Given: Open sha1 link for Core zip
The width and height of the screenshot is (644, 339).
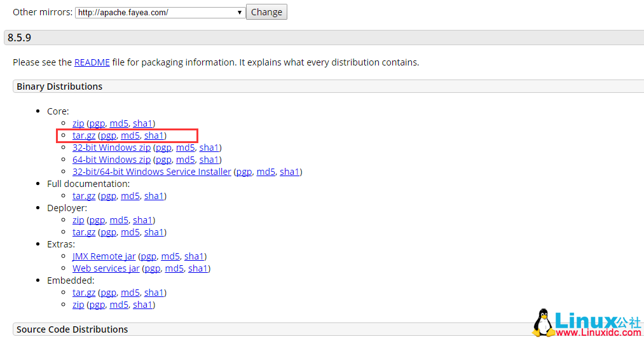Looking at the screenshot, I should tap(142, 123).
